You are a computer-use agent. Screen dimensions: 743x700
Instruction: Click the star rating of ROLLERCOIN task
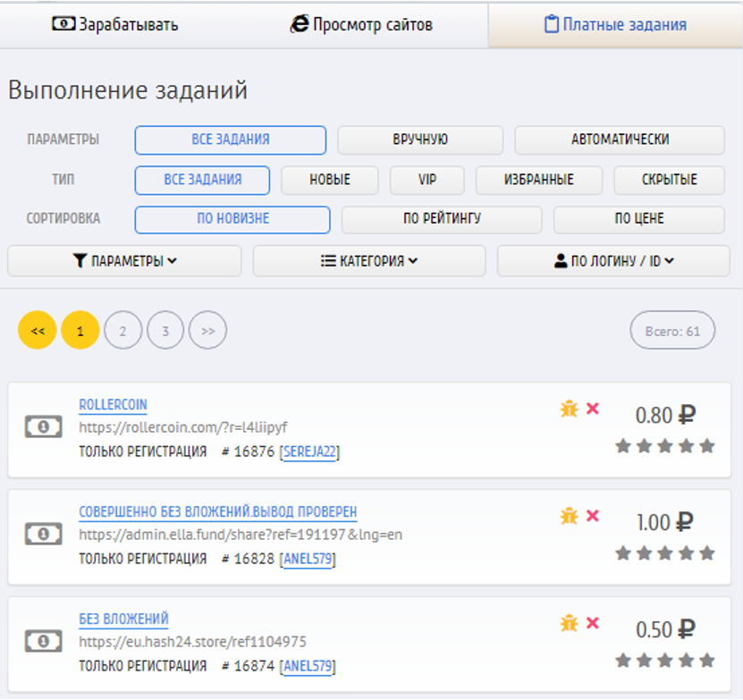665,445
